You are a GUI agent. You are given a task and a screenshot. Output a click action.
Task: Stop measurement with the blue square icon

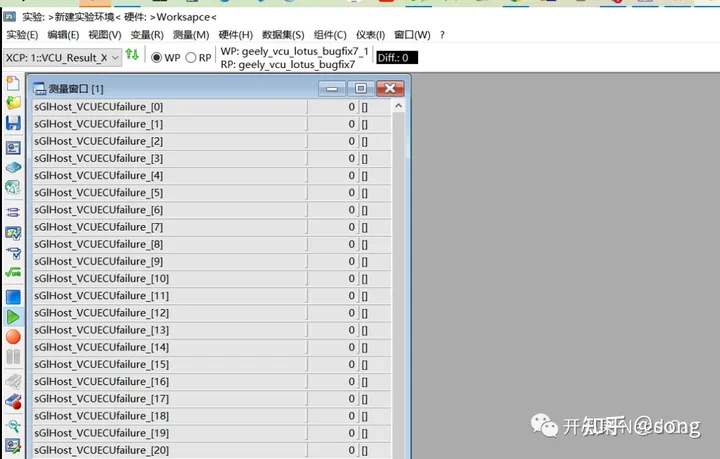point(13,297)
